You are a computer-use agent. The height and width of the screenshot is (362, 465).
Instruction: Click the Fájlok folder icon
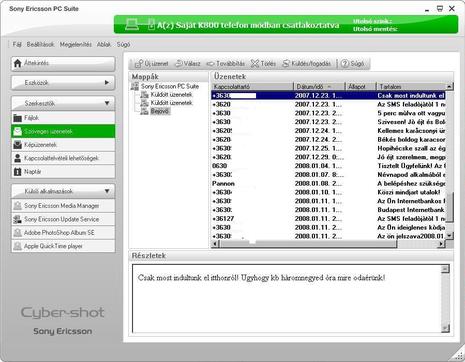[x=18, y=118]
